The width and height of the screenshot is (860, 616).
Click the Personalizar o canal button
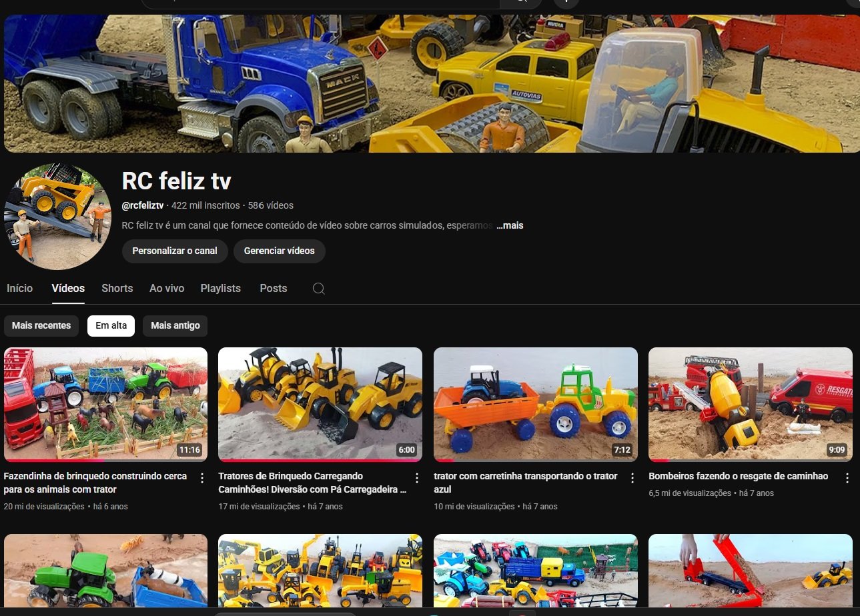175,251
